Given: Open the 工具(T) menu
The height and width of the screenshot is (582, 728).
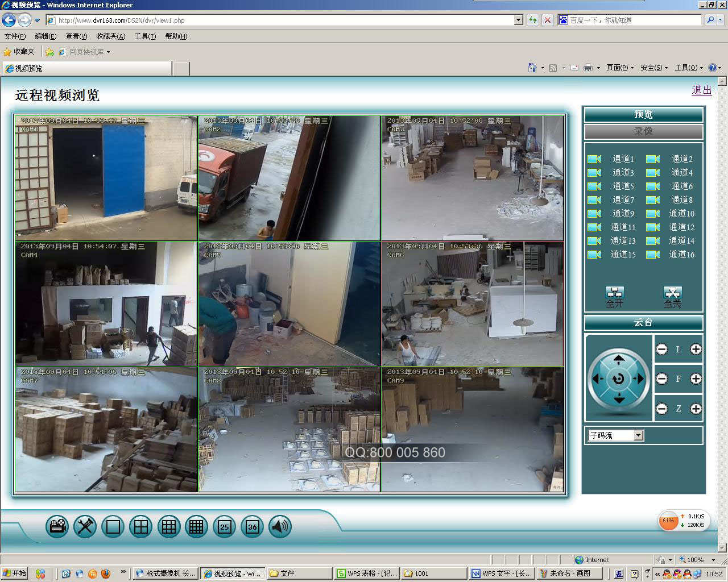Looking at the screenshot, I should (145, 36).
